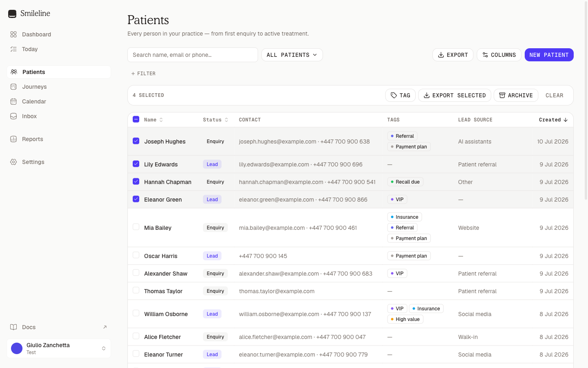Sort the table by Status column
This screenshot has height=368, width=588.
click(216, 120)
